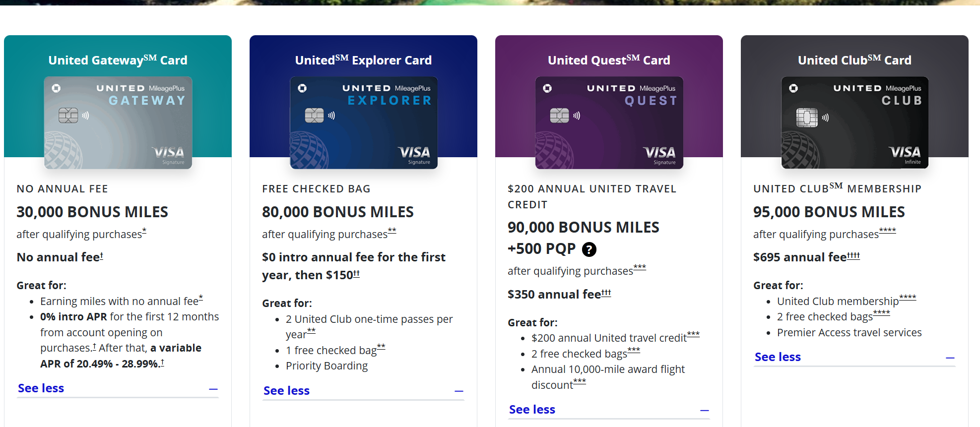The width and height of the screenshot is (980, 427).
Task: Collapse Gateway card details with minus icon
Action: [213, 389]
